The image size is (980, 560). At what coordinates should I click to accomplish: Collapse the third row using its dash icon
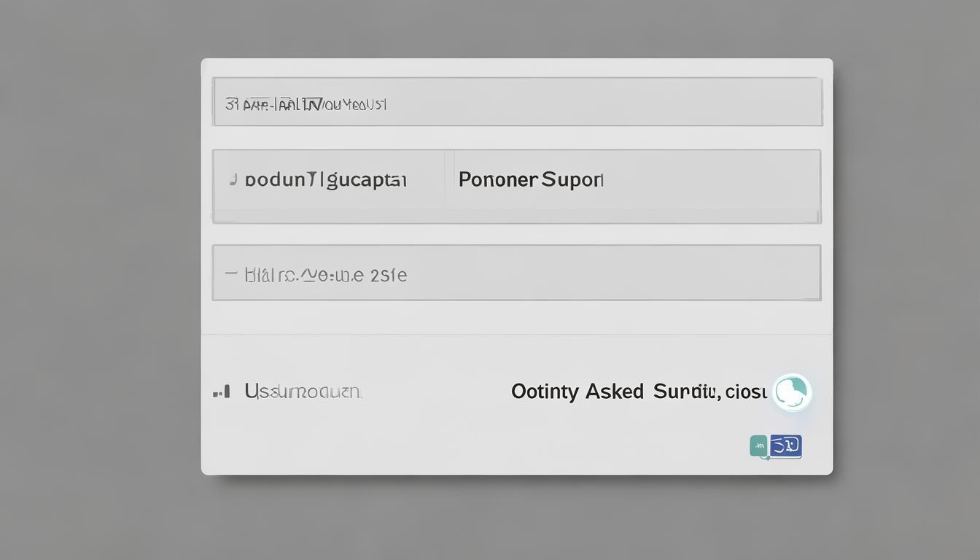click(231, 274)
